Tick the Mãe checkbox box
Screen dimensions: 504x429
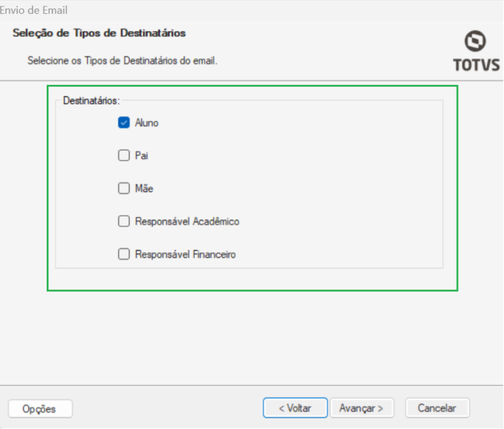point(124,188)
